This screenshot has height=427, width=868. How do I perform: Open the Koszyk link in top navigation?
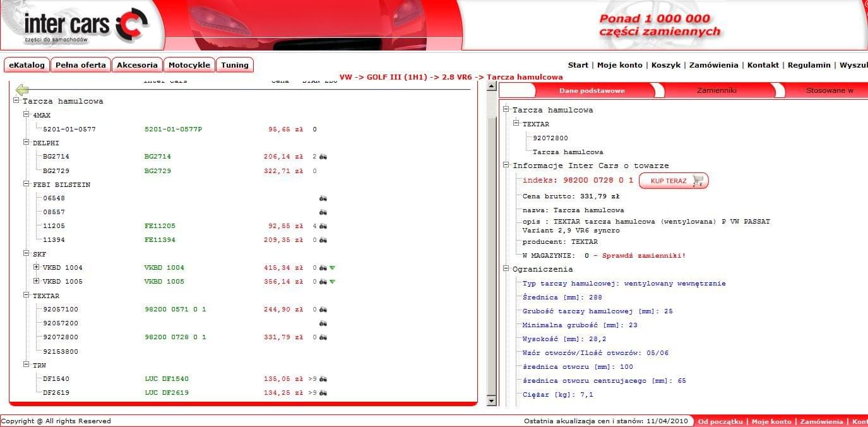665,65
